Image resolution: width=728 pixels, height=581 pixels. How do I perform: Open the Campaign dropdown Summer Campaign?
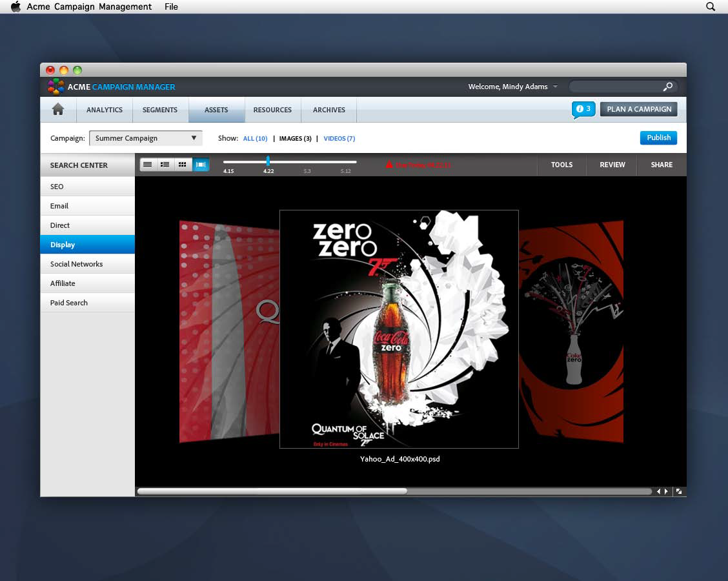point(146,138)
